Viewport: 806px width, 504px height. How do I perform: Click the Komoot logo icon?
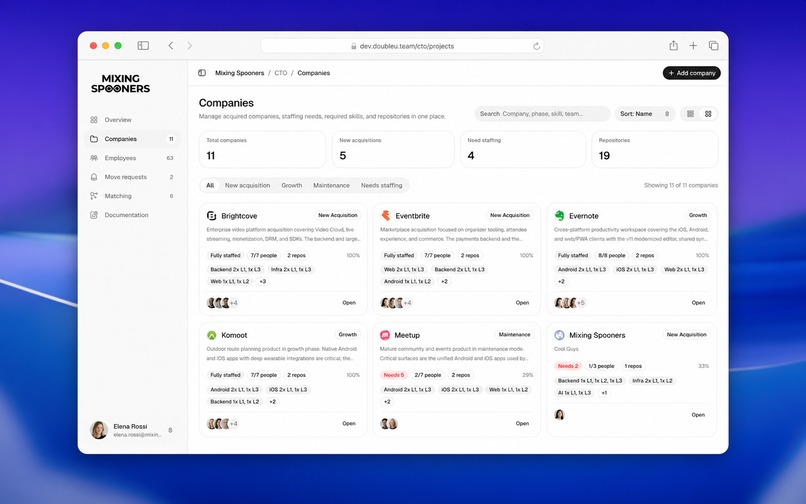pos(211,335)
